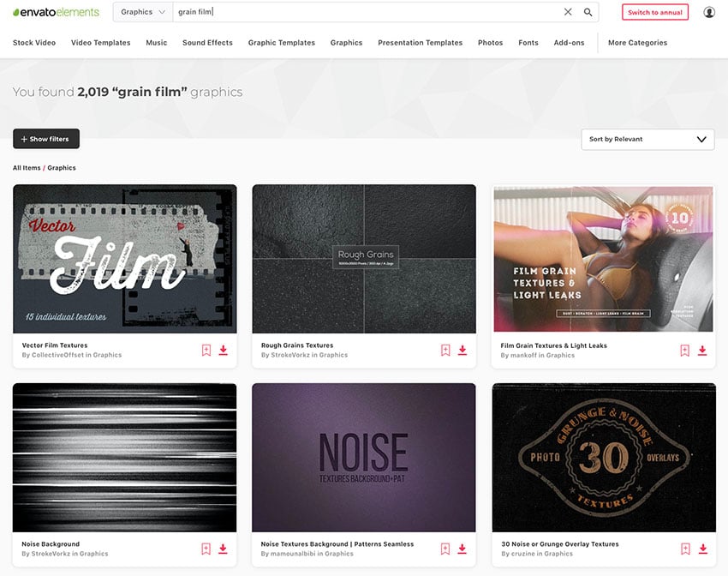Open the More Categories menu
Image resolution: width=728 pixels, height=576 pixels.
click(x=636, y=42)
